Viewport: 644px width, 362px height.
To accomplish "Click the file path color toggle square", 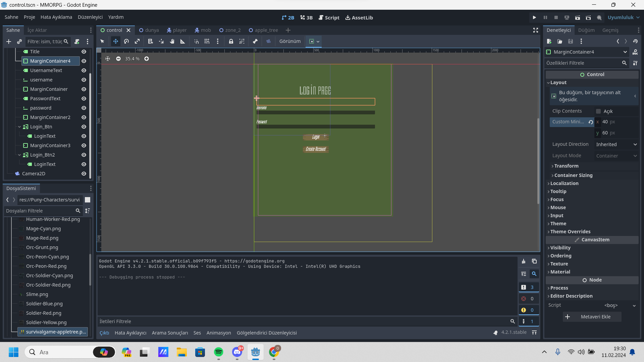I will click(x=88, y=200).
